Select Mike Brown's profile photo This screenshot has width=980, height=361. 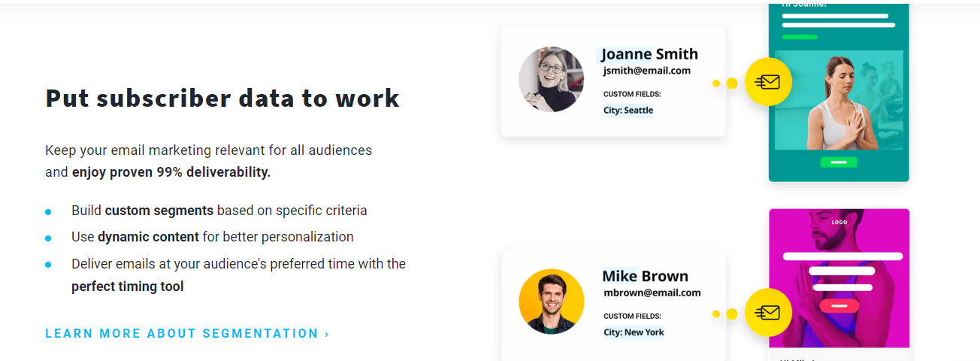[552, 302]
